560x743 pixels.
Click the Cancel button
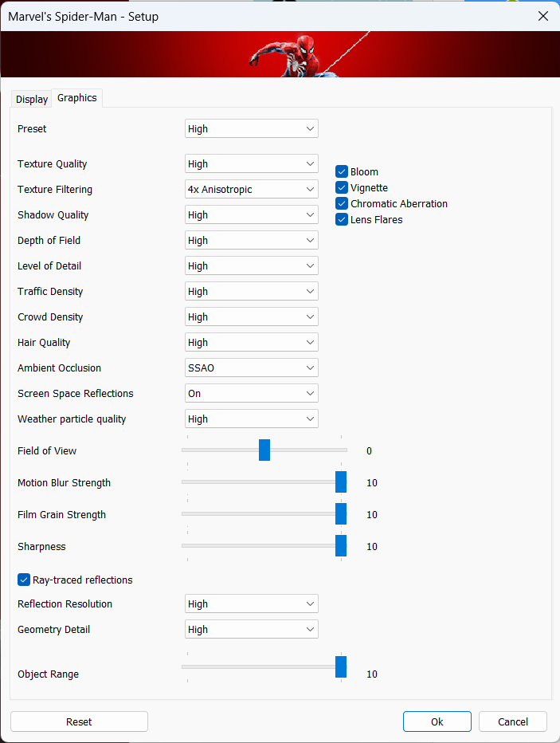click(x=513, y=721)
